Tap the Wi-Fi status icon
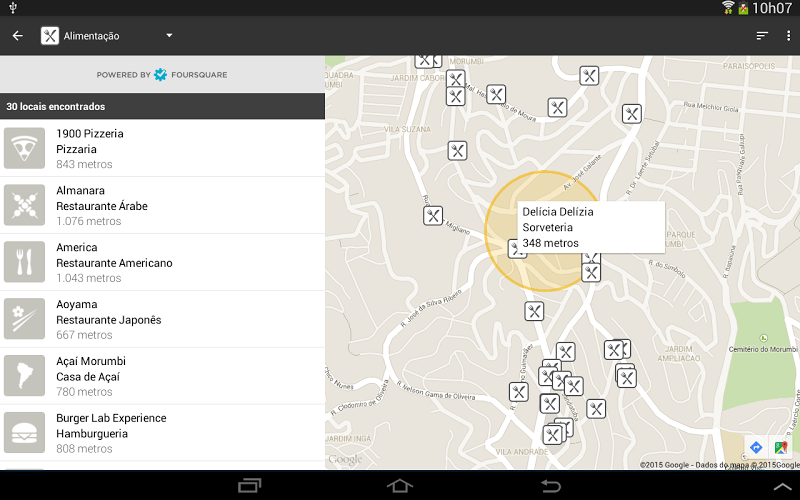The image size is (800, 500). click(x=728, y=8)
